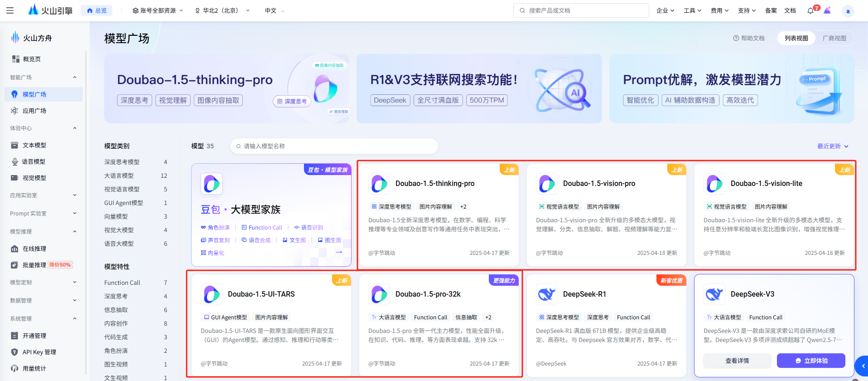Open the 华北2 (北京) region dropdown
The width and height of the screenshot is (868, 381).
tap(222, 10)
